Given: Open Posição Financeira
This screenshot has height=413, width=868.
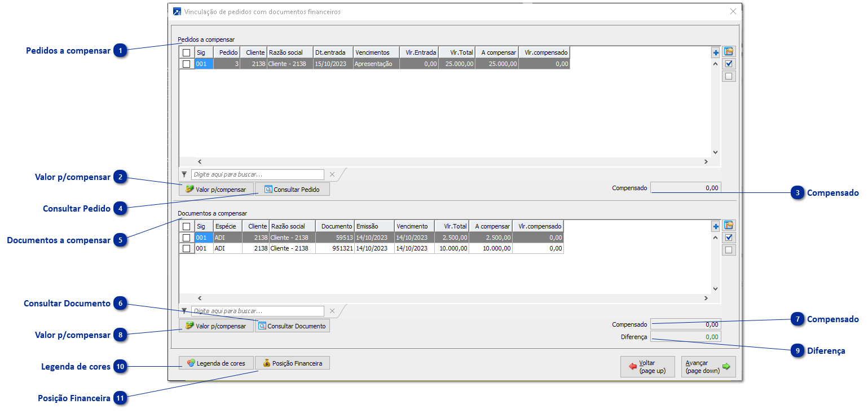Looking at the screenshot, I should click(292, 363).
